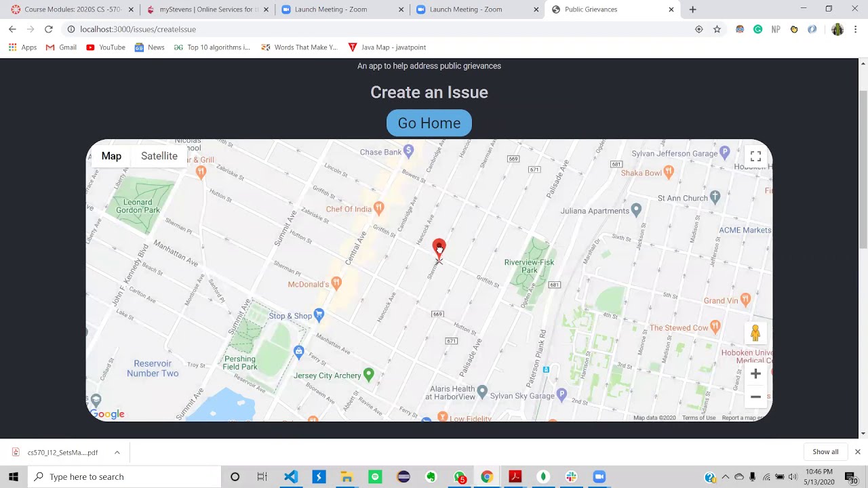Switch to myStevens Online Services tab
This screenshot has height=488, width=868.
click(207, 9)
